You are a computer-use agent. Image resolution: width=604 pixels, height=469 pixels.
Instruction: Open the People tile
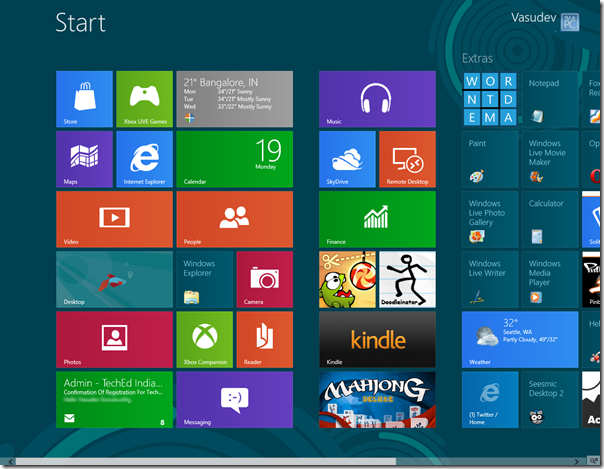(x=235, y=219)
